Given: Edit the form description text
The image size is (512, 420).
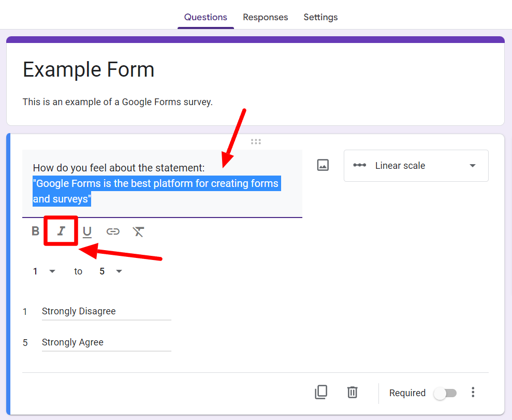Looking at the screenshot, I should click(118, 102).
